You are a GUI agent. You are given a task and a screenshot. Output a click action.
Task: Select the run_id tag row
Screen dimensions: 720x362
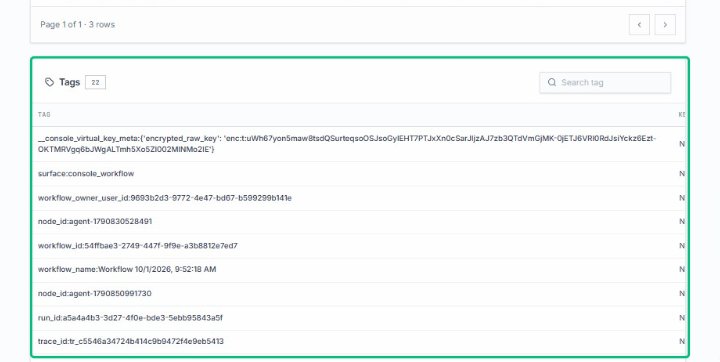[359, 318]
